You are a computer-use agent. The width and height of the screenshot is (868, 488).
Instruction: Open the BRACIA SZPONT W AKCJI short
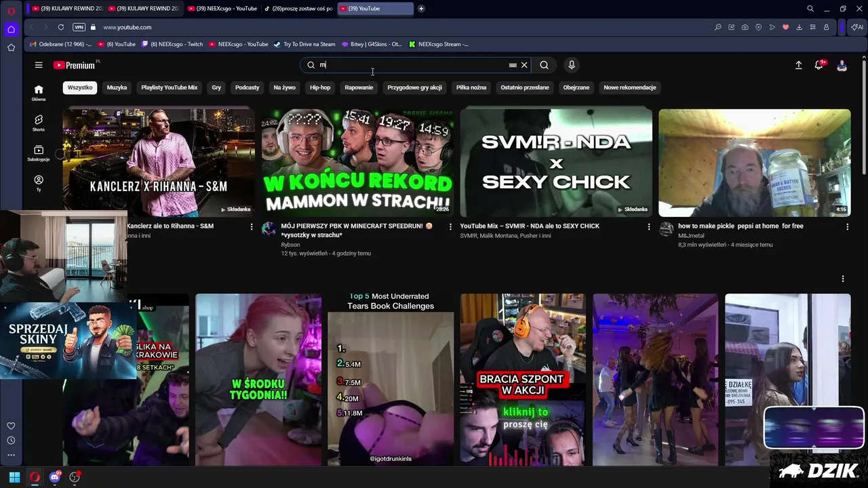click(523, 380)
